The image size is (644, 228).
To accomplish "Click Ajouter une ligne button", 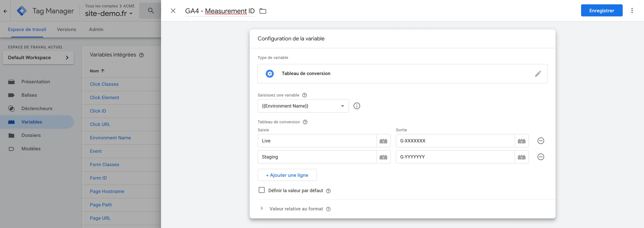I will pos(287,175).
